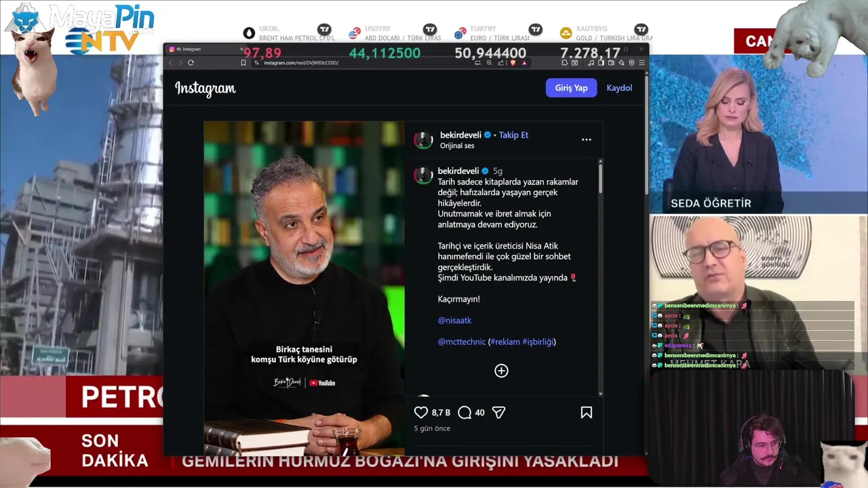Open zoom magnifier icon in address bar
This screenshot has width=868, height=488.
[x=489, y=62]
